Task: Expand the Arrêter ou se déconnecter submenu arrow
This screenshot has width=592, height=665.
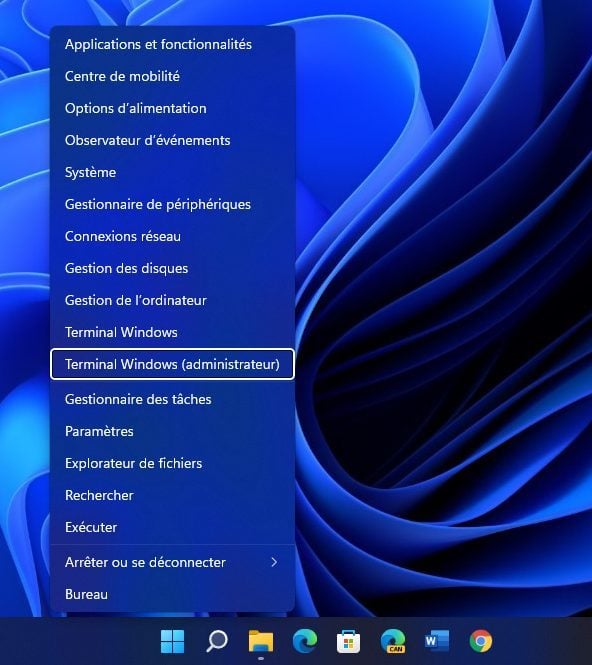Action: coord(274,562)
